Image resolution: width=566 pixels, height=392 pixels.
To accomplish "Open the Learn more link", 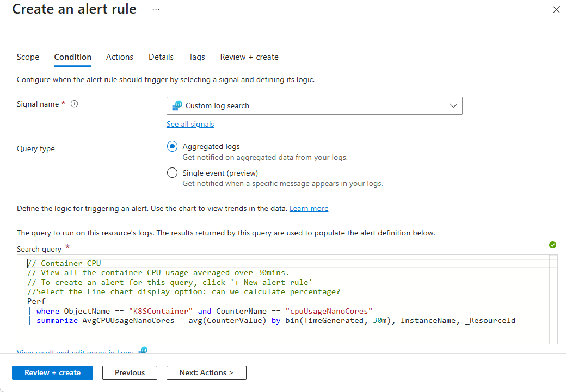I will pos(309,208).
